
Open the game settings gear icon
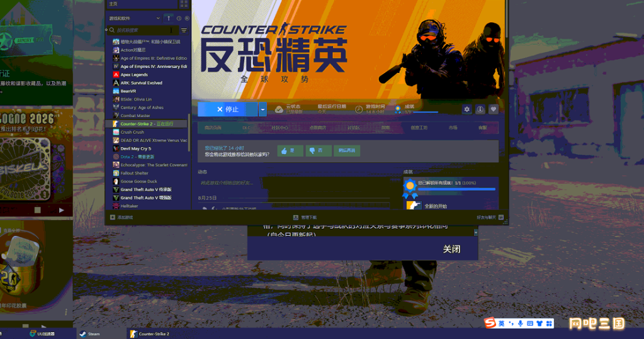[466, 109]
